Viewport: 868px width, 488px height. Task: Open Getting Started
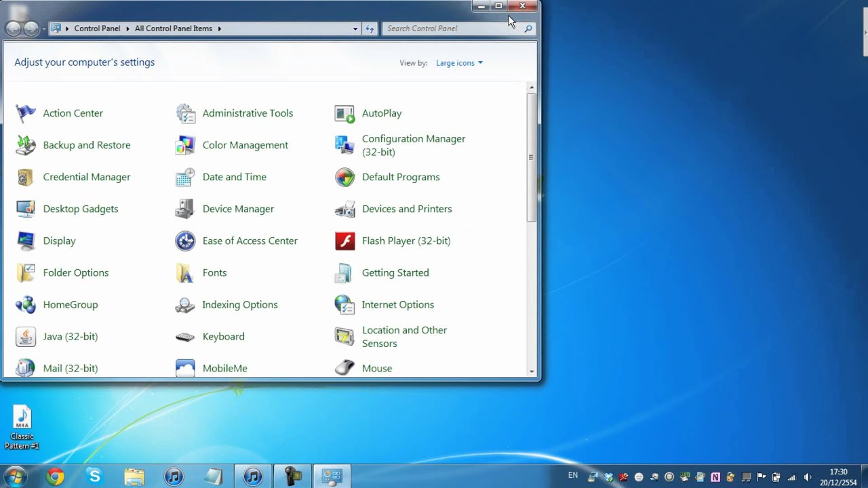(382, 272)
